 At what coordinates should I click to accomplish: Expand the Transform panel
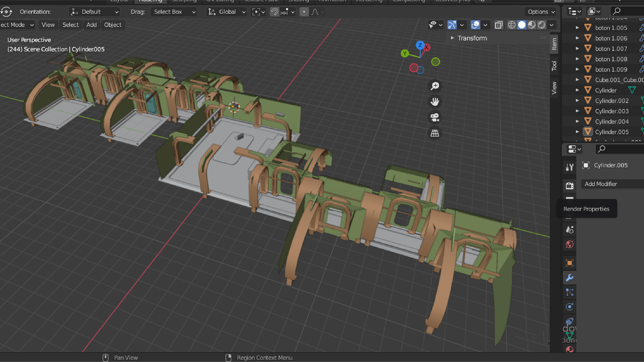pyautogui.click(x=472, y=38)
